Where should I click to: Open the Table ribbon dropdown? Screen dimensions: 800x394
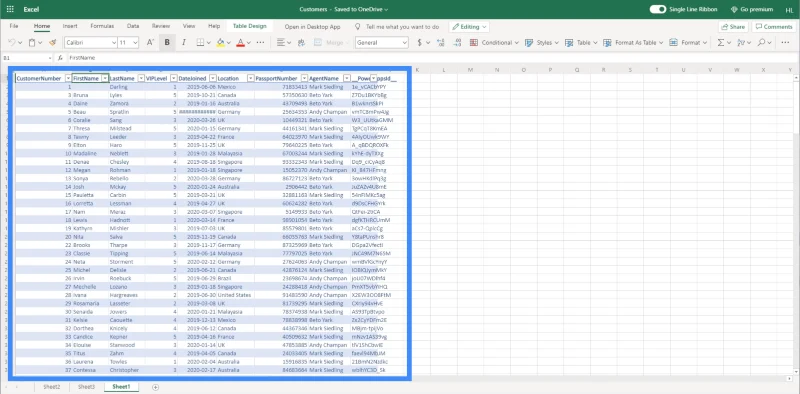pos(581,43)
